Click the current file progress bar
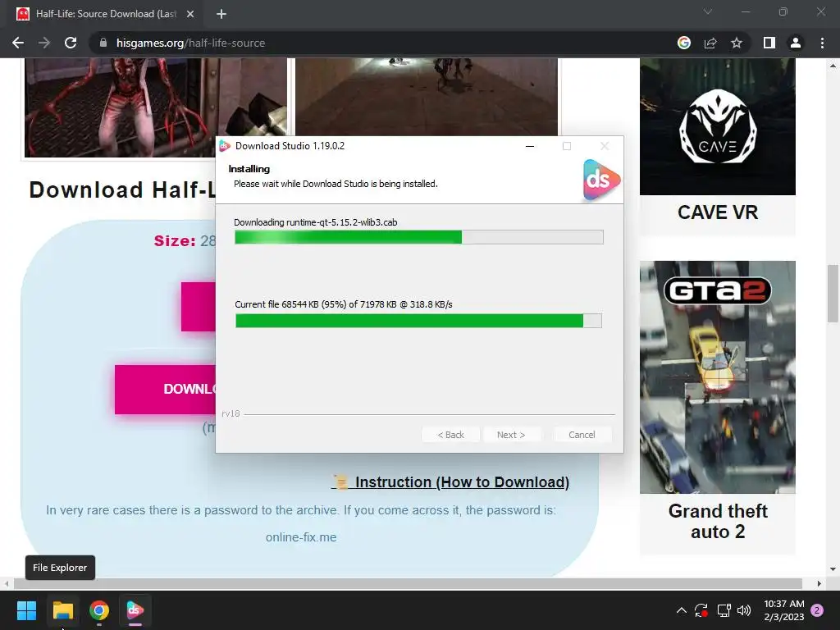Viewport: 840px width, 630px height. point(419,321)
